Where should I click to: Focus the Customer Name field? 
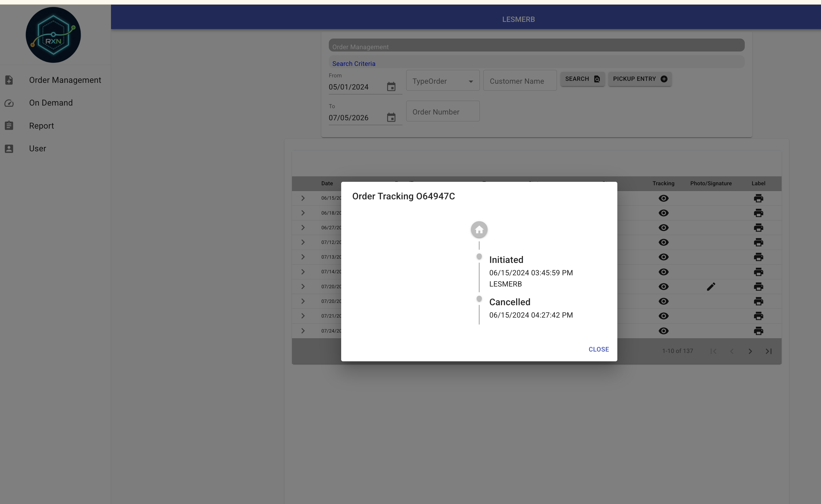(x=520, y=80)
